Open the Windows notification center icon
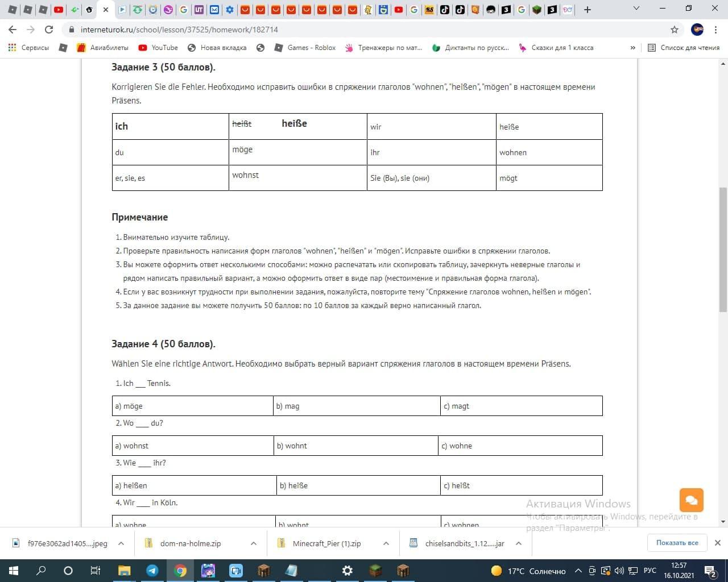 [710, 571]
